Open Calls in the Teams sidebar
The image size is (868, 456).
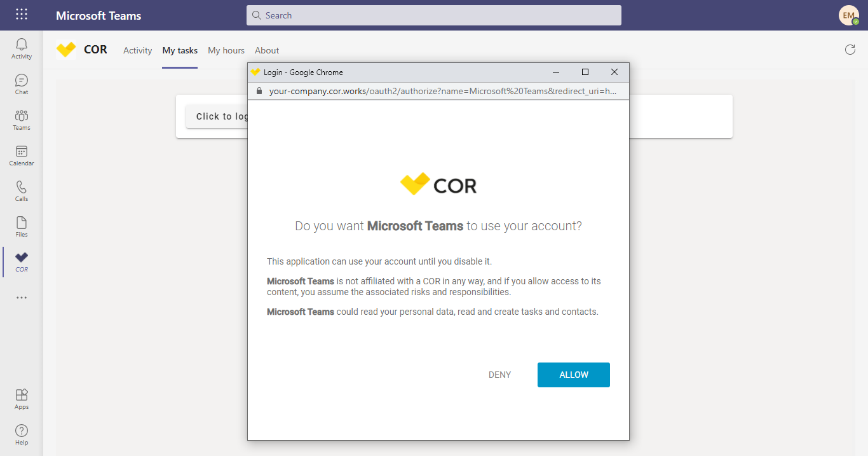point(22,191)
